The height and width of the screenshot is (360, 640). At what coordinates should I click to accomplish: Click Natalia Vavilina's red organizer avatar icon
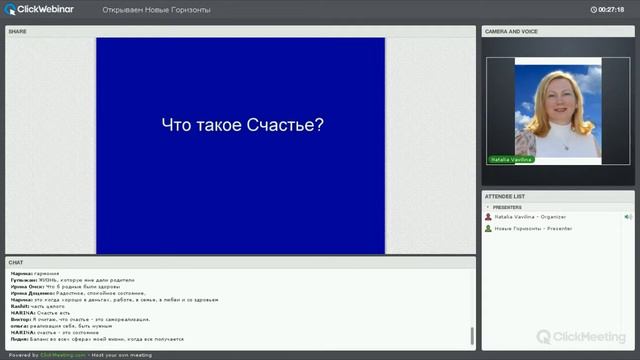488,217
